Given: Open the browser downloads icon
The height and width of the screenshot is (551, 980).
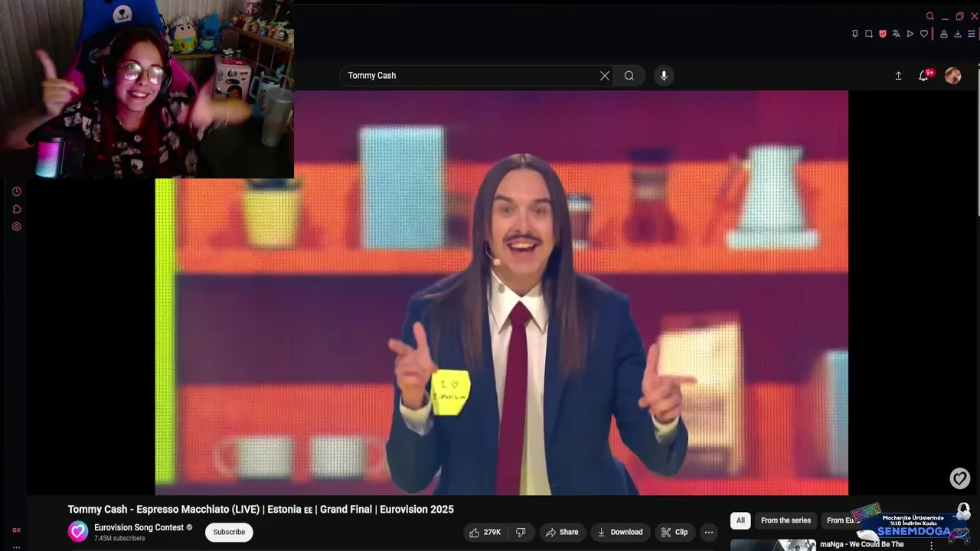Looking at the screenshot, I should pyautogui.click(x=958, y=34).
